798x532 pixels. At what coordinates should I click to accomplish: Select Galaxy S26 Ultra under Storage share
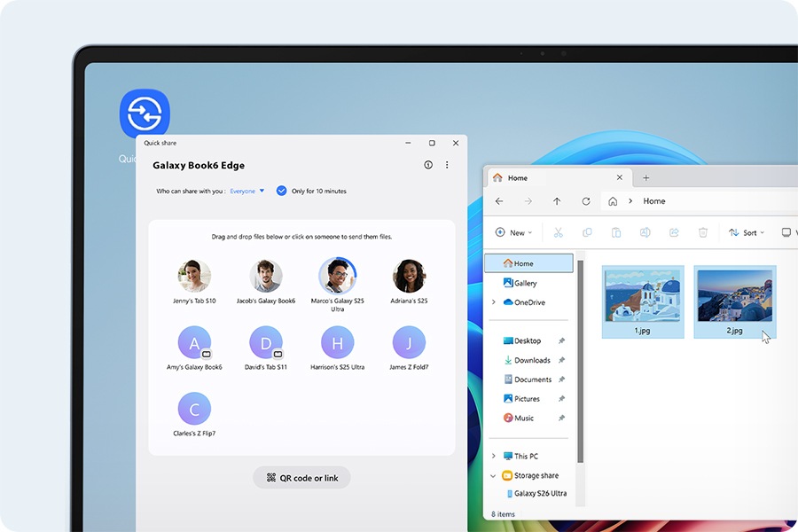tap(536, 493)
